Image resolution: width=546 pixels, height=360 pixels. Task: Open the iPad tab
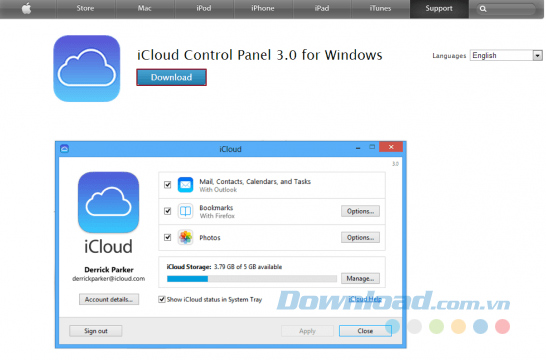pyautogui.click(x=322, y=8)
